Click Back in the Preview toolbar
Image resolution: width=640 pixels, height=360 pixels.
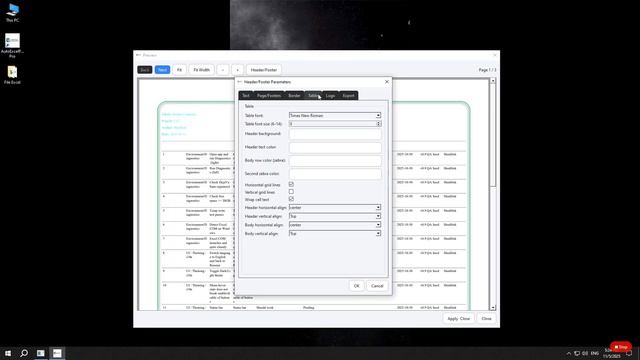[144, 70]
